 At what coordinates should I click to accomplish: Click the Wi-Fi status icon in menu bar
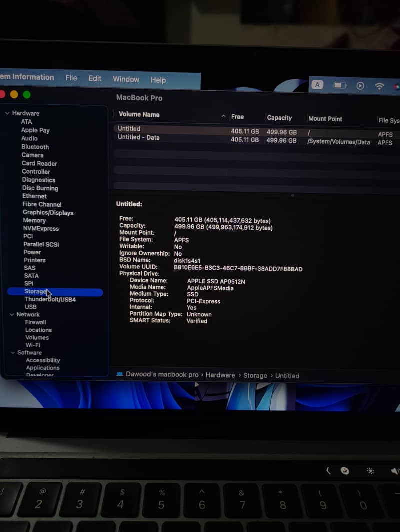(x=379, y=85)
